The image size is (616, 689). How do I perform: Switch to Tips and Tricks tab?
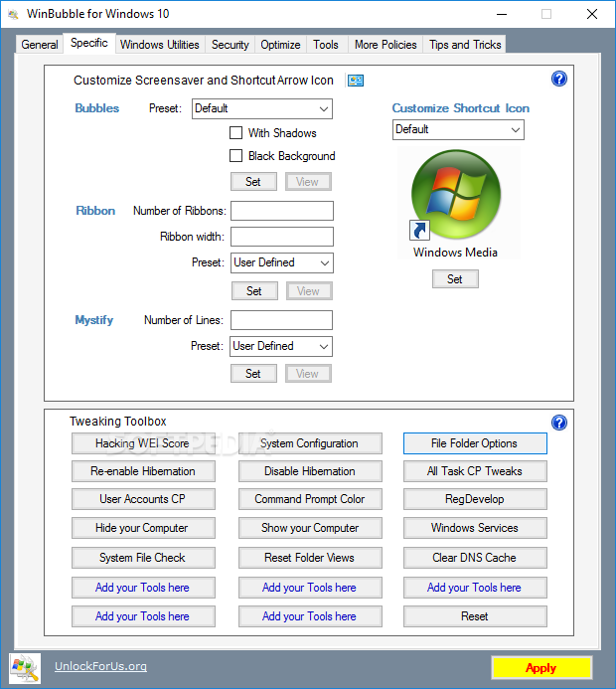point(465,45)
